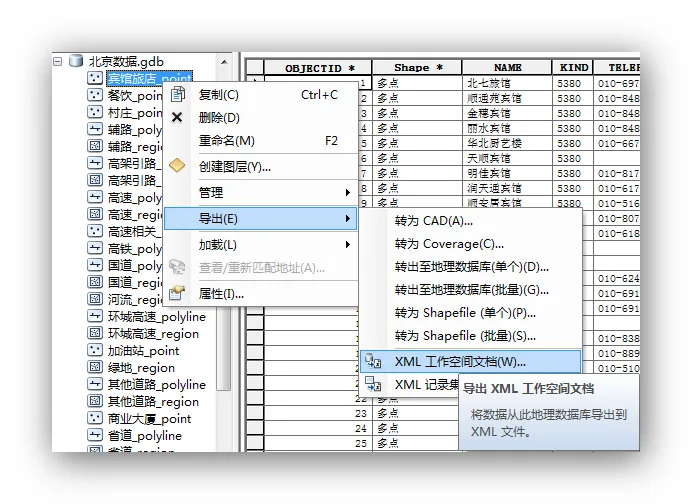The width and height of the screenshot is (692, 504).
Task: Choose 删除(D) from the context menu
Action: [x=260, y=117]
